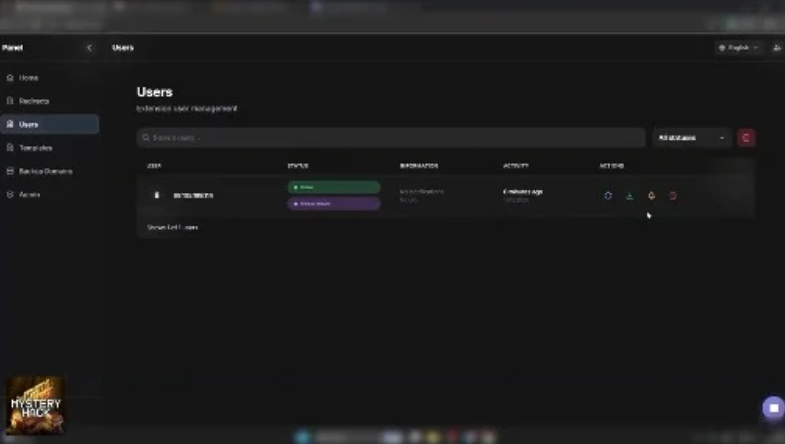Click the red refresh button beside status filter
Viewport: 785px width, 444px height.
[746, 138]
